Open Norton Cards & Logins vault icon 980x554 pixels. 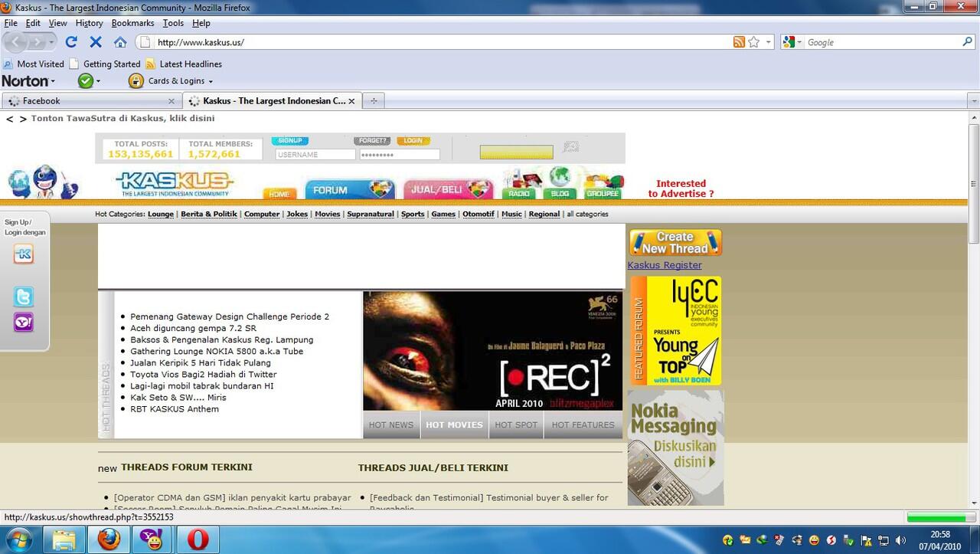(136, 80)
